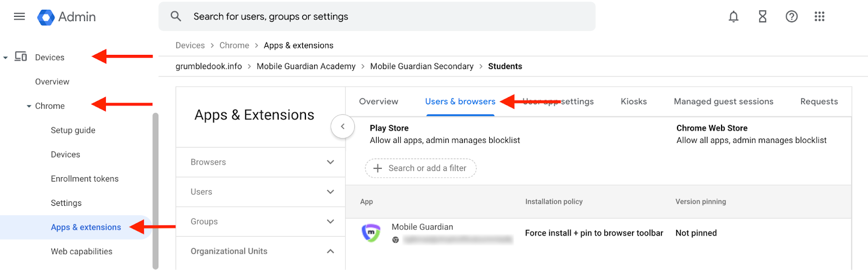This screenshot has height=270, width=868.
Task: Click the Google Admin logo
Action: coord(46,17)
